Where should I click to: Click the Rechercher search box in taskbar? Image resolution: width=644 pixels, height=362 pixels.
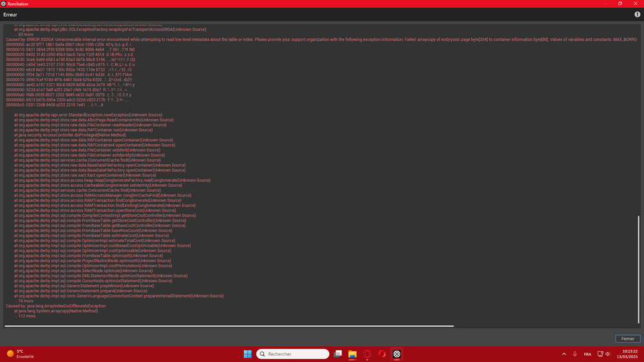(x=293, y=354)
